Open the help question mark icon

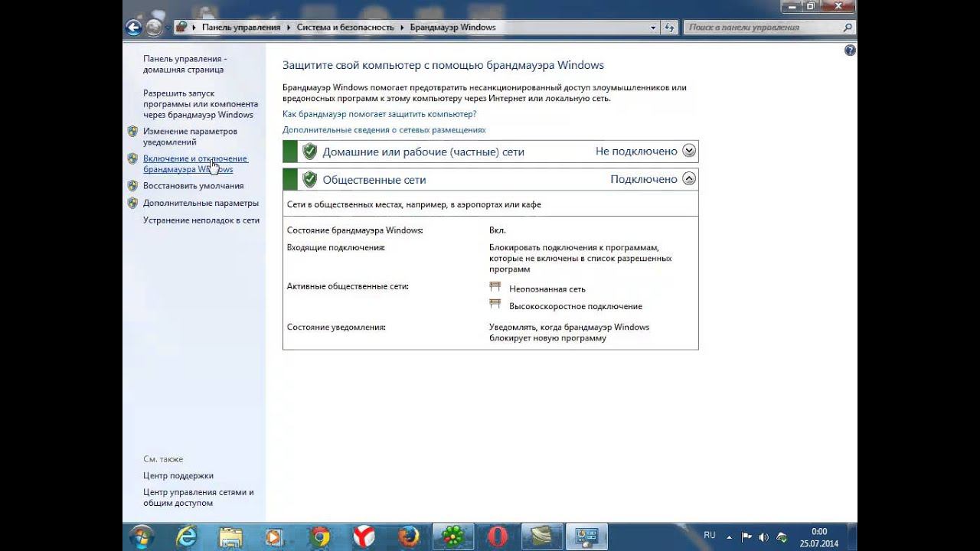click(x=850, y=51)
